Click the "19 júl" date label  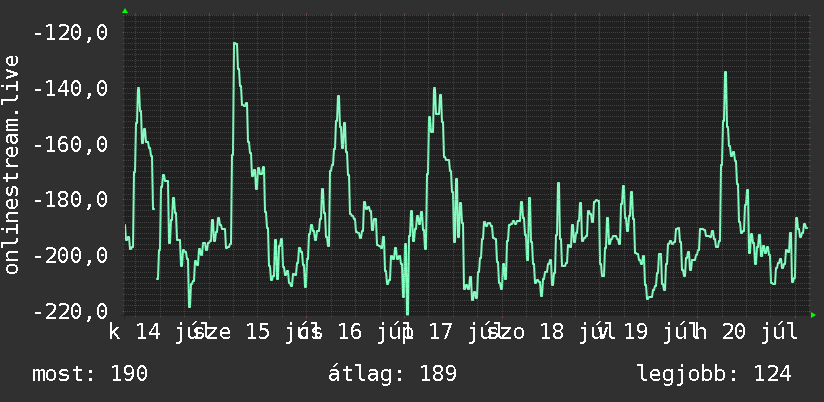pos(656,333)
